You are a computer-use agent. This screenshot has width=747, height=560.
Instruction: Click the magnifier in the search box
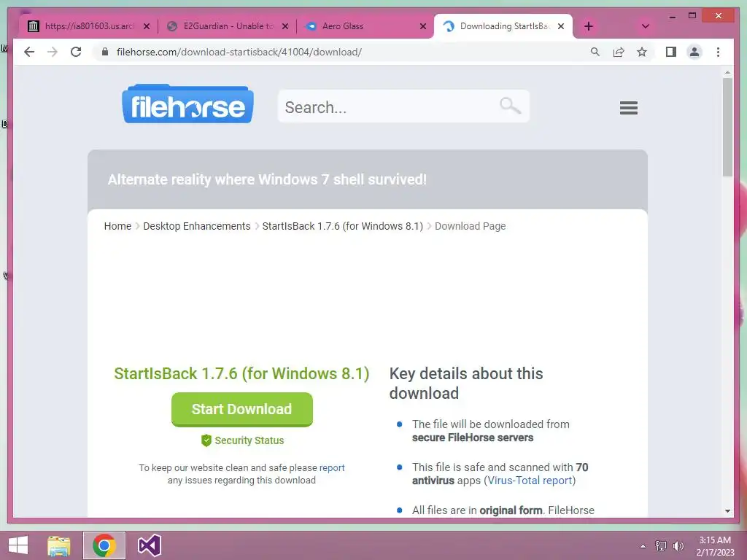pyautogui.click(x=510, y=105)
